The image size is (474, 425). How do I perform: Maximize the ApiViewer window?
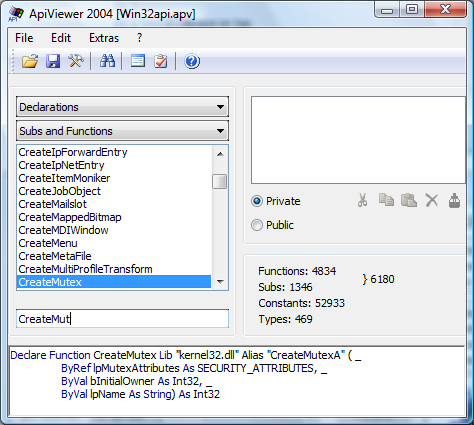[x=412, y=10]
